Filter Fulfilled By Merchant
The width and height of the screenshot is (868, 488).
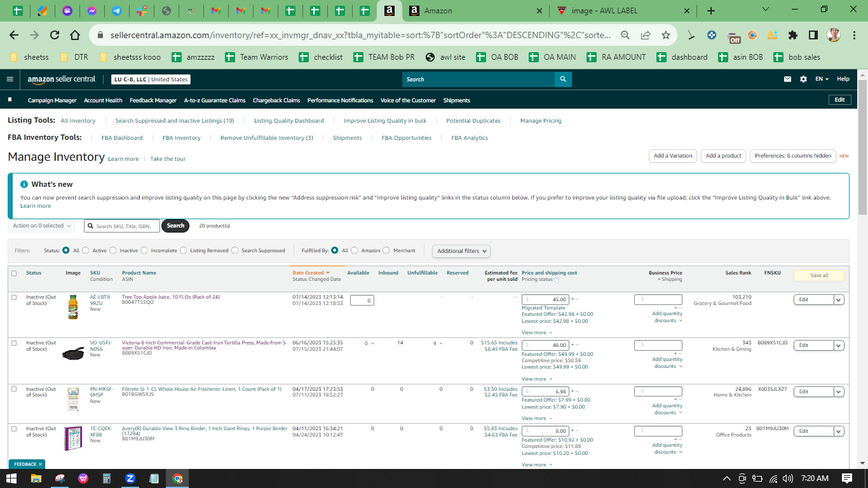tap(386, 250)
